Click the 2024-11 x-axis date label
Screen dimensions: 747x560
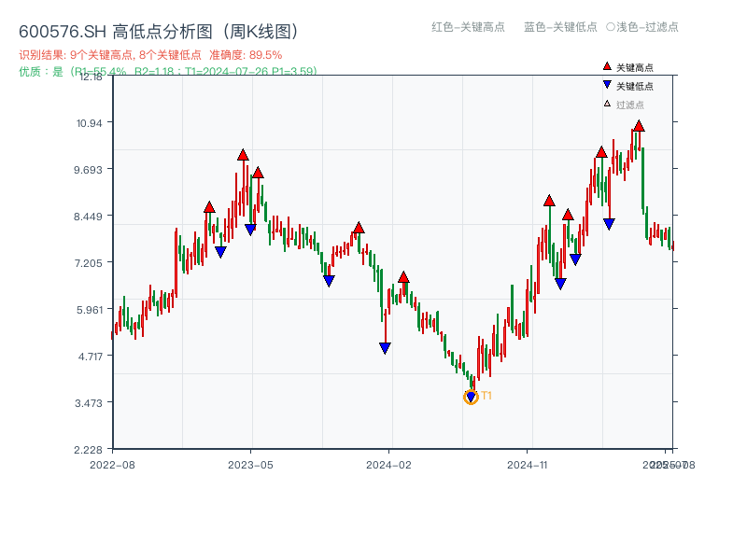527,465
